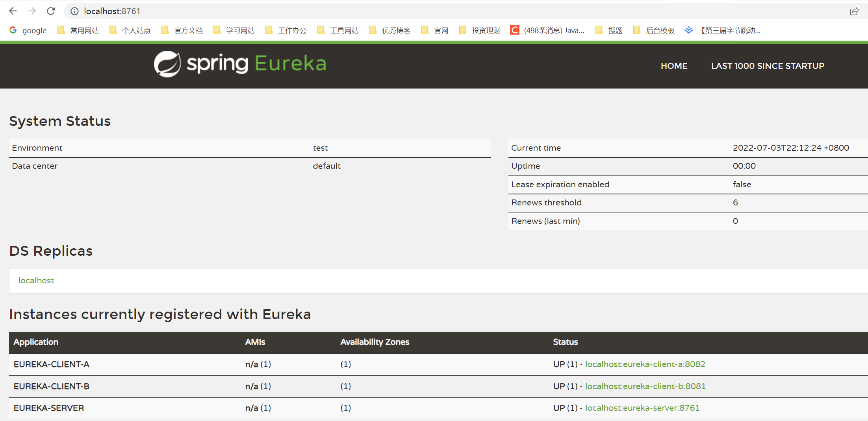Click the Current time label
The width and height of the screenshot is (868, 421).
(536, 148)
